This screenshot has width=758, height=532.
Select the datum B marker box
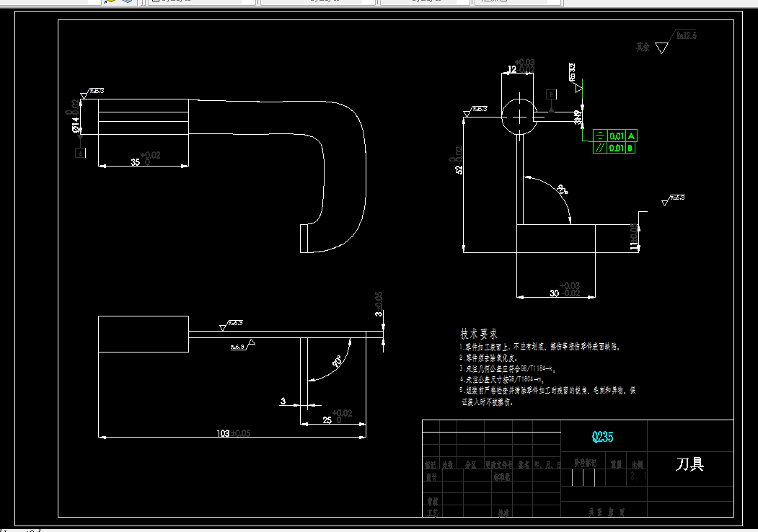pos(551,94)
